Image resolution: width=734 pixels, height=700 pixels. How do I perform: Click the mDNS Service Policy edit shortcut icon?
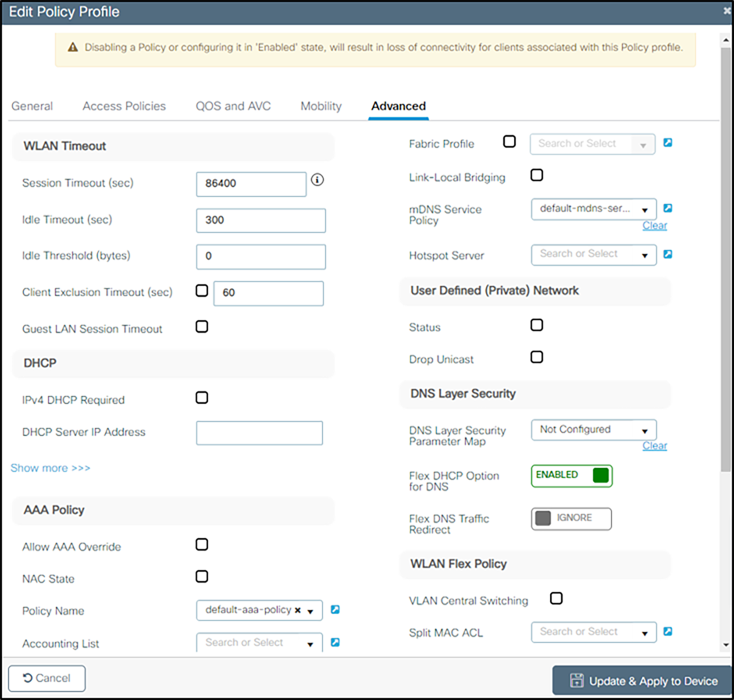(668, 209)
